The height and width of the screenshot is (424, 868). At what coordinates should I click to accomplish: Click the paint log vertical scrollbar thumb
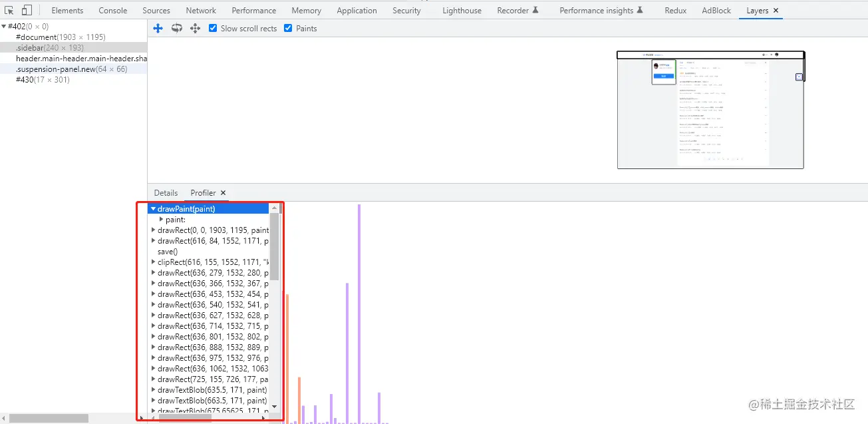click(275, 246)
